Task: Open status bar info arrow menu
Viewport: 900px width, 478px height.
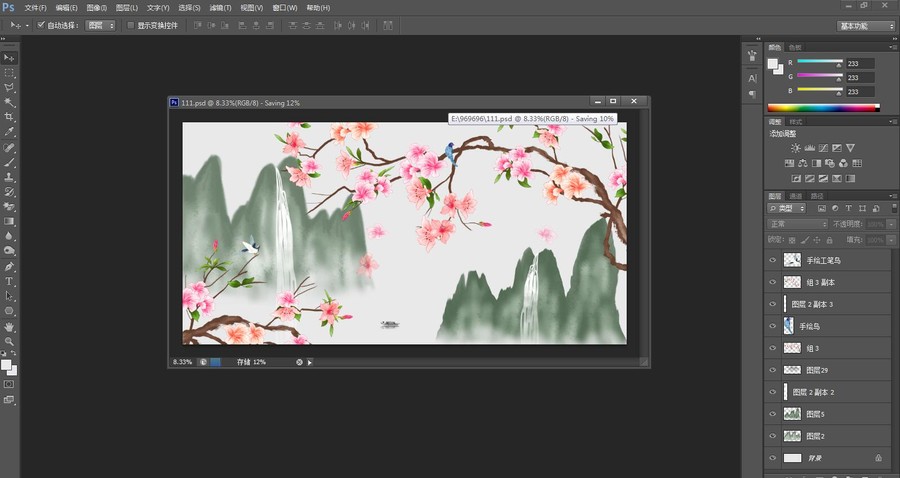Action: [x=310, y=362]
